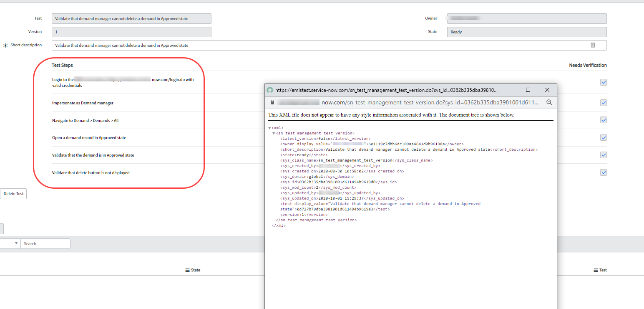Select 'Open a demand record in Approved state' step
The width and height of the screenshot is (644, 309).
(89, 137)
